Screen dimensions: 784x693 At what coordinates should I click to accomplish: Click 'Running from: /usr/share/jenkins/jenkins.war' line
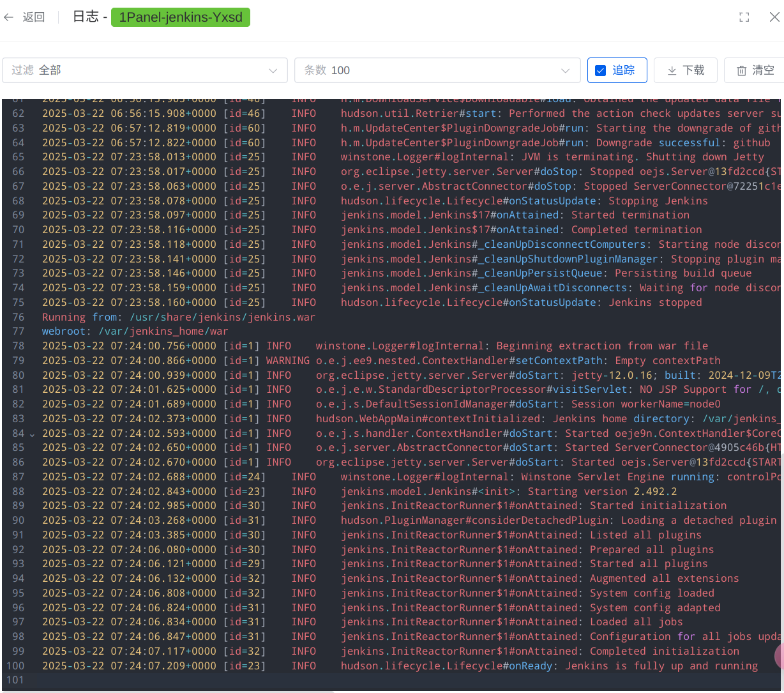(x=179, y=317)
